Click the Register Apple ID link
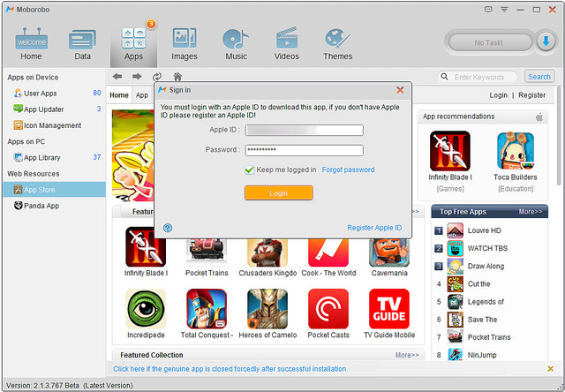This screenshot has width=565, height=392. [374, 228]
